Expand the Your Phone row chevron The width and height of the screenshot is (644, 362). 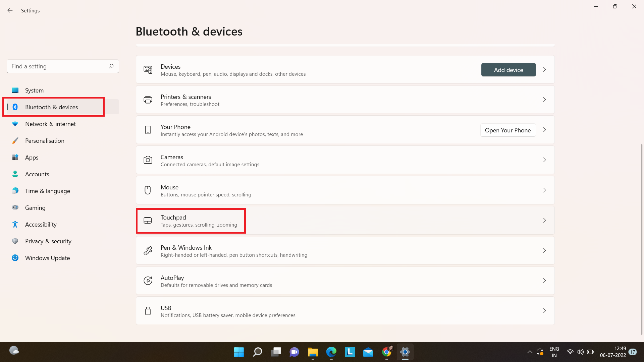(544, 130)
